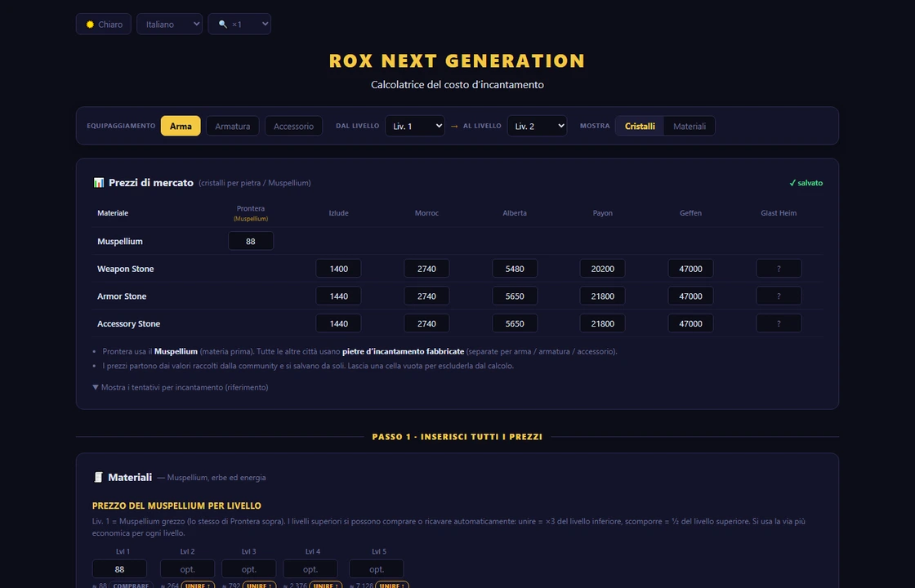Click the Prezzi di mercato heading
The width and height of the screenshot is (915, 588).
pyautogui.click(x=150, y=183)
